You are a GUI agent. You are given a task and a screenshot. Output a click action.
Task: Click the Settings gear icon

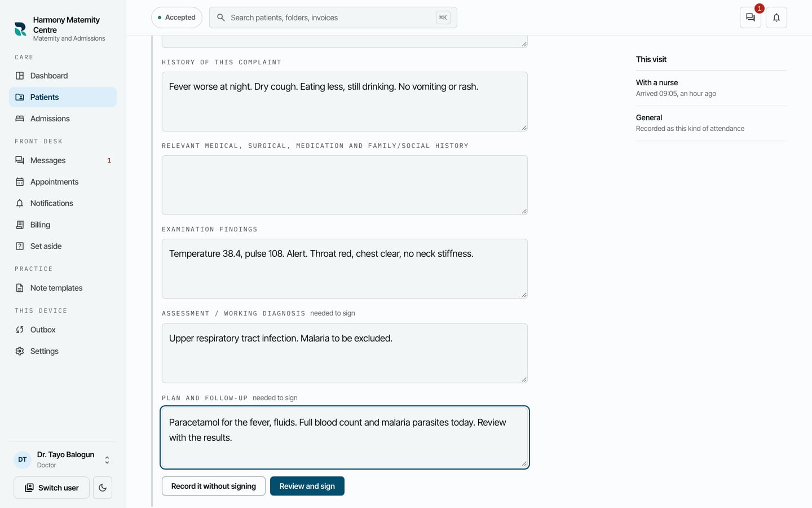click(20, 351)
